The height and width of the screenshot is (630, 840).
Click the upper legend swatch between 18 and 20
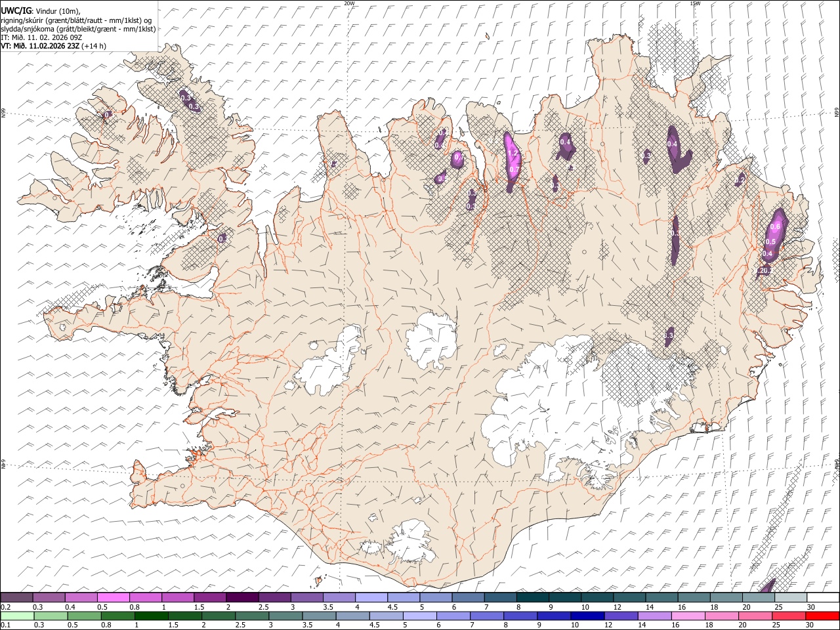726,598
